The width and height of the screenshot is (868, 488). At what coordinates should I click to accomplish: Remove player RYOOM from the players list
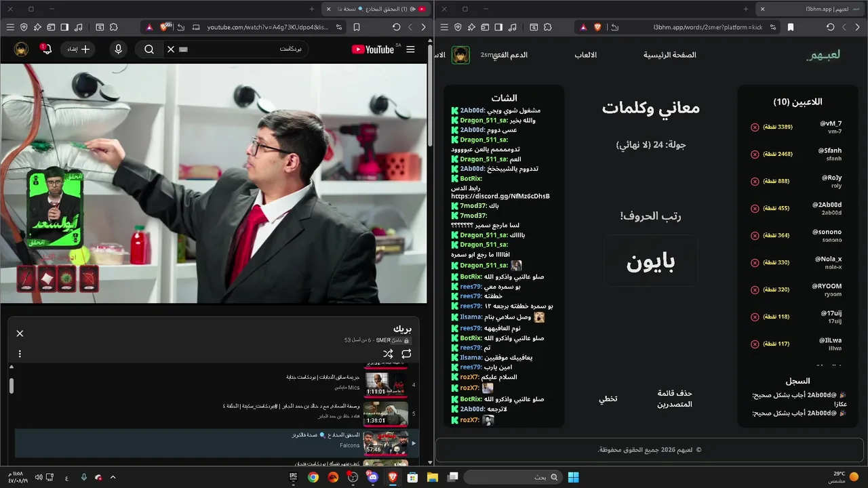point(755,290)
